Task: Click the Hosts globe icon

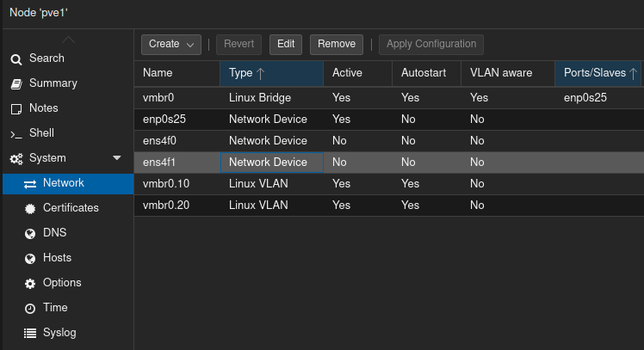Action: [30, 259]
